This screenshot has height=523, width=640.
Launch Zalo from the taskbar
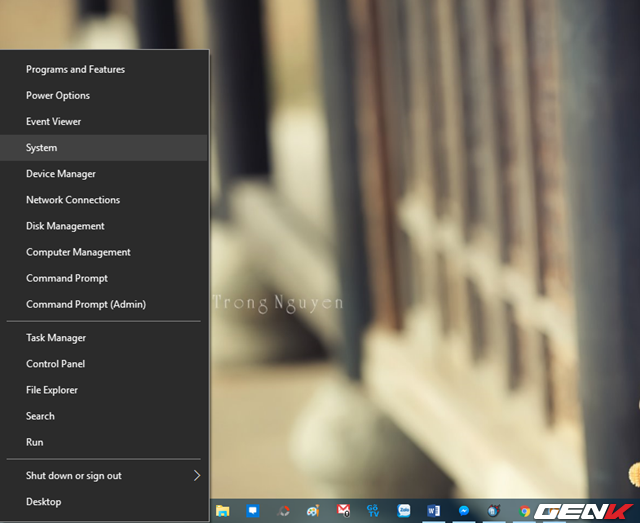(x=404, y=510)
